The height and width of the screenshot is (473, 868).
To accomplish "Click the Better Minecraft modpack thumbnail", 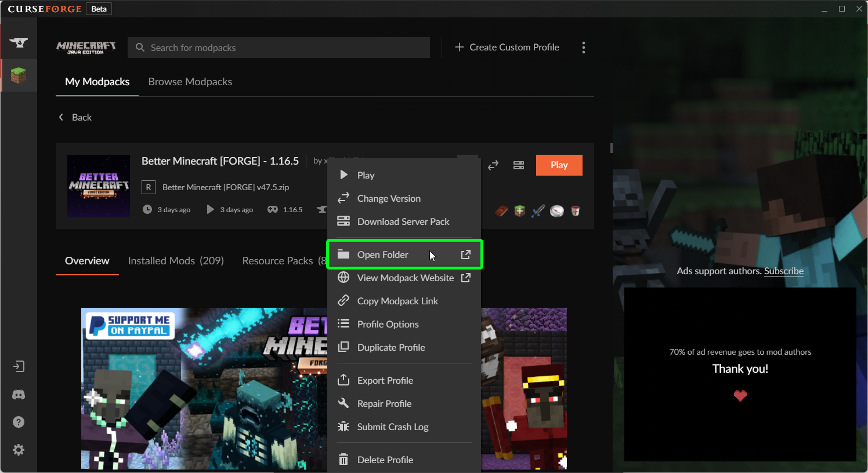I will click(x=99, y=186).
